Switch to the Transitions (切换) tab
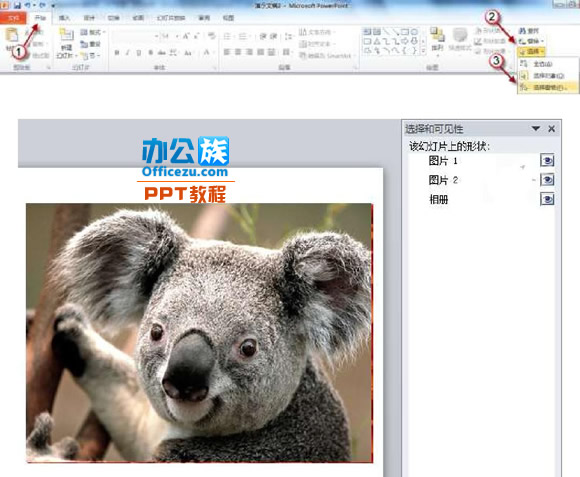This screenshot has height=477, width=580. click(113, 18)
